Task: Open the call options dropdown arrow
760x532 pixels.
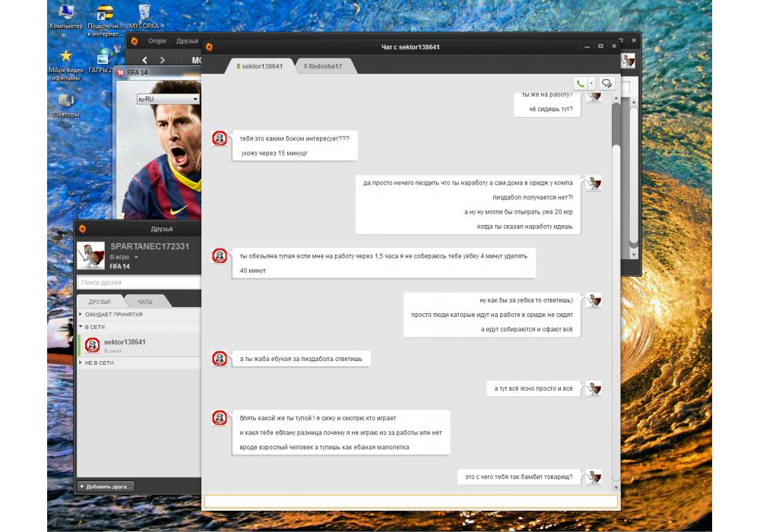Action: click(591, 84)
